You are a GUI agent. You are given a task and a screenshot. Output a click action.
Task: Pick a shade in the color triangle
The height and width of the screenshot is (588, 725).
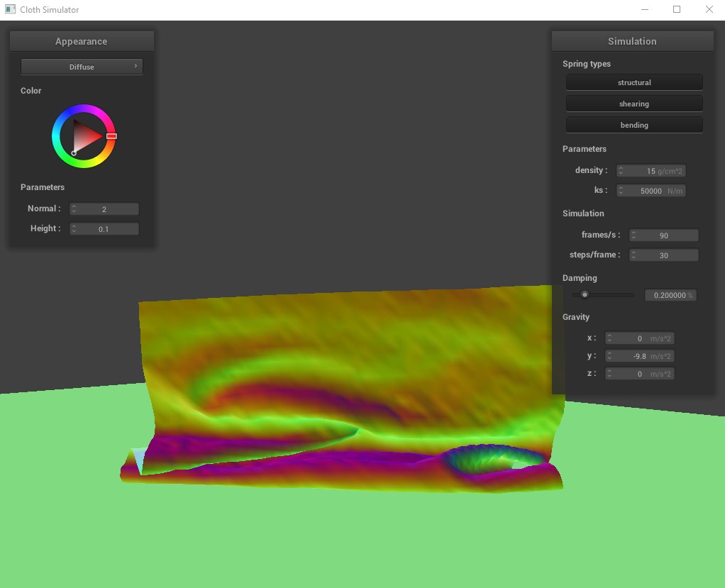87,136
